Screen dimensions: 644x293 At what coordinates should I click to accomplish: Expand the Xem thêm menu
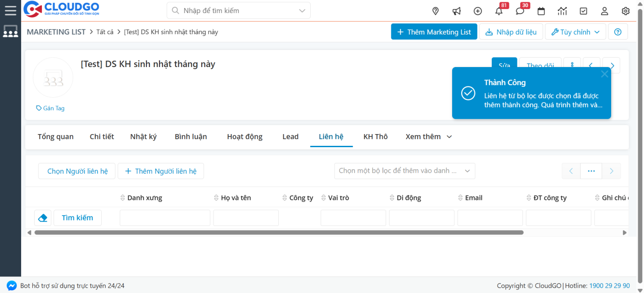pyautogui.click(x=427, y=136)
